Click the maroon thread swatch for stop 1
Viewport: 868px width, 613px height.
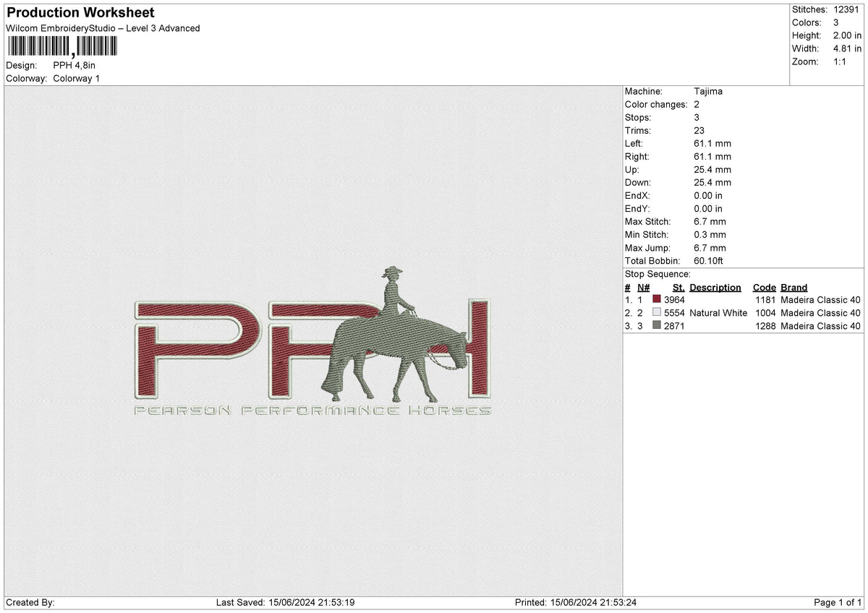(657, 299)
